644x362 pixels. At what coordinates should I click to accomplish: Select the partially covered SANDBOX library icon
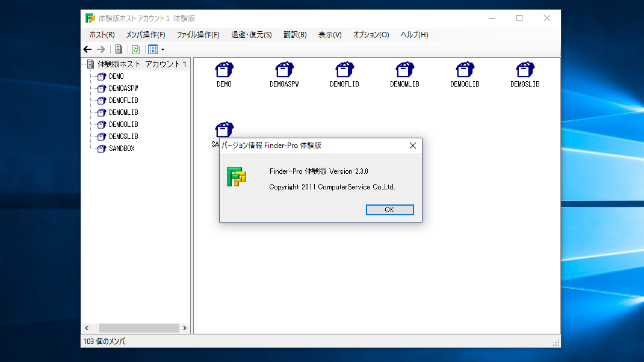(x=224, y=130)
